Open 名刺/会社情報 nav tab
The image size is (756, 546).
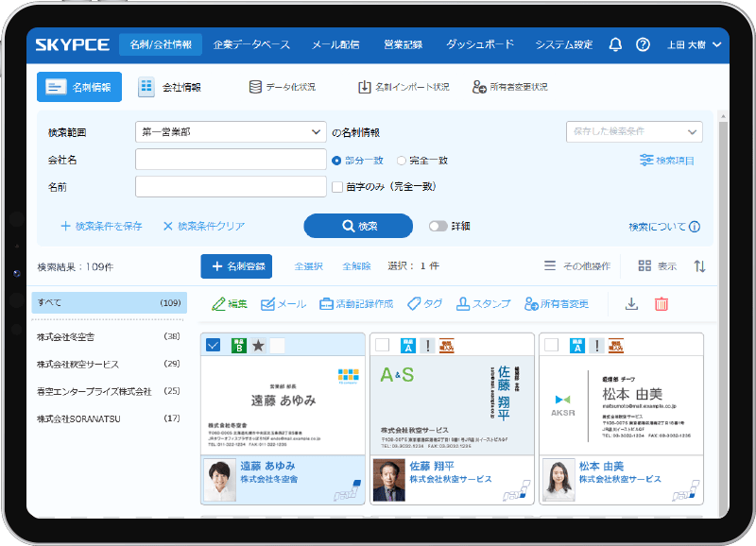pyautogui.click(x=161, y=44)
